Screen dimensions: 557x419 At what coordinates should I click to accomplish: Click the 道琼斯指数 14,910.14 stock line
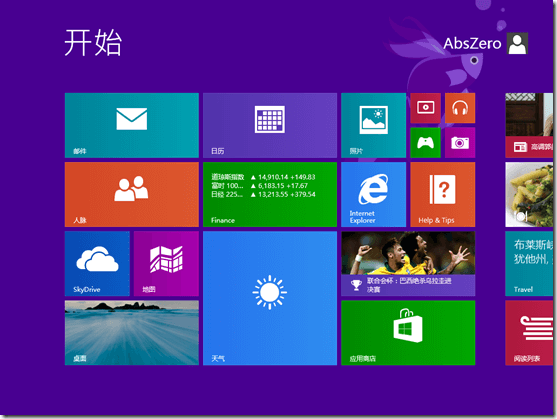click(263, 177)
